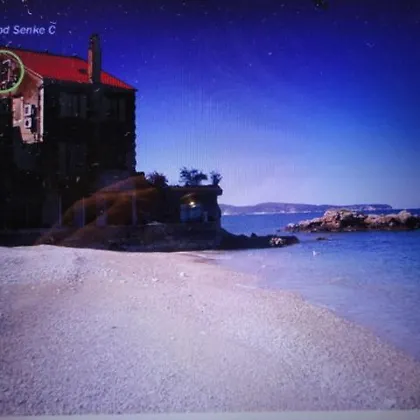Click the lower air conditioner unit on the wall
The width and height of the screenshot is (420, 420).
[28, 123]
